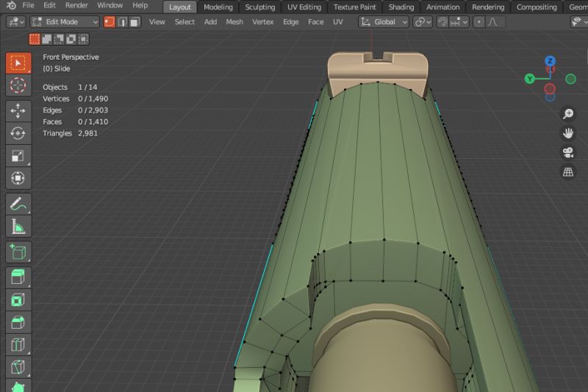
Task: Select the Scale tool
Action: point(18,156)
